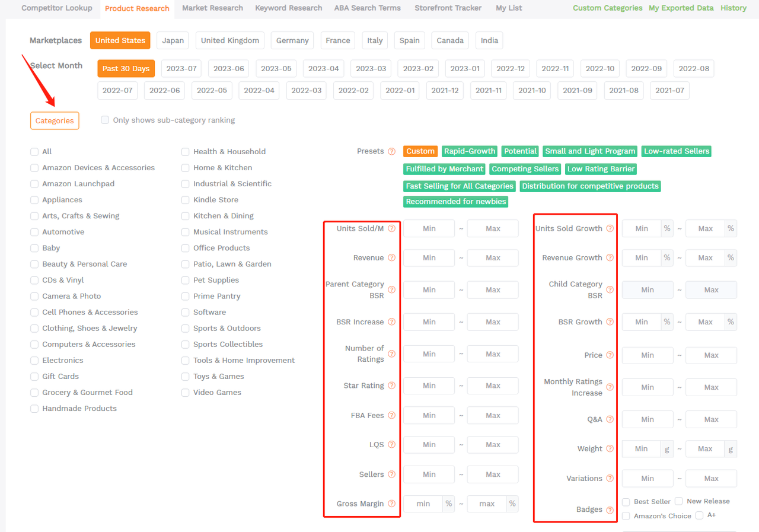Choose Recommended for newbies preset
759x532 pixels.
point(456,202)
